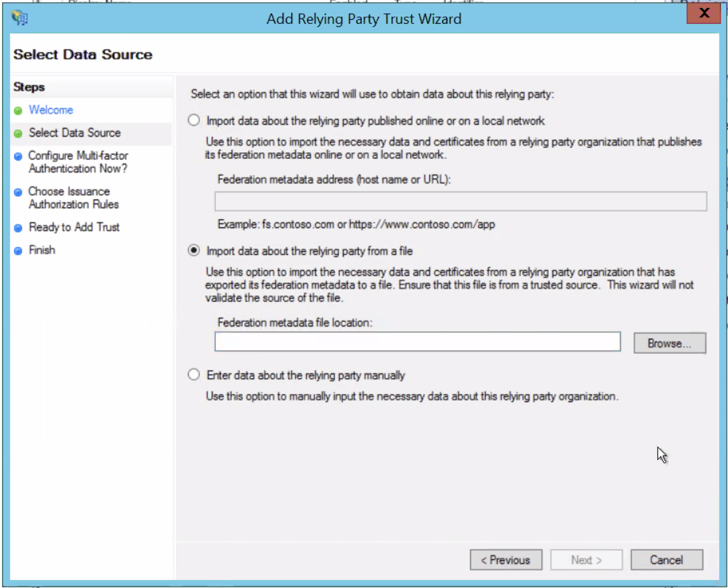Click the federation metadata file location field
Screen dimensions: 728x588
[417, 342]
